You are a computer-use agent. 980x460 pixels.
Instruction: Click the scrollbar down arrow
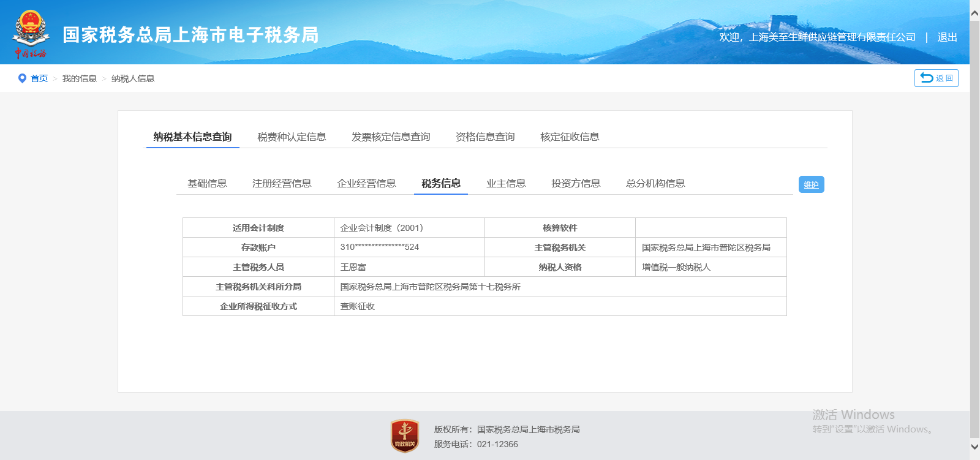(x=974, y=447)
